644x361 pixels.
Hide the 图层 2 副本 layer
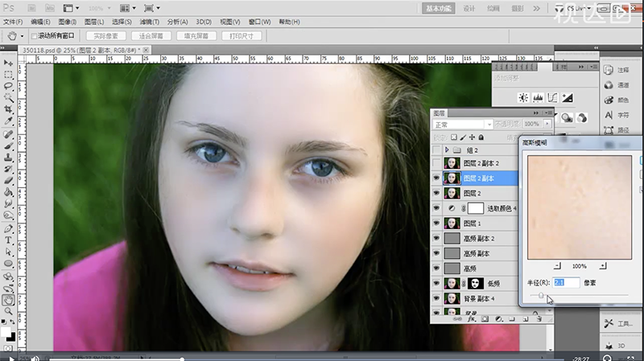(x=436, y=178)
